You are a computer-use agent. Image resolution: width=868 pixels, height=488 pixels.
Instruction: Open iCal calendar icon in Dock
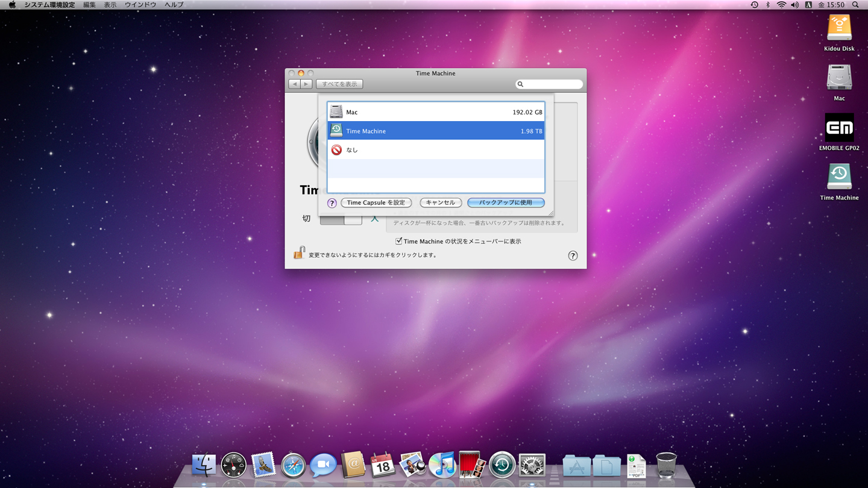click(x=383, y=465)
